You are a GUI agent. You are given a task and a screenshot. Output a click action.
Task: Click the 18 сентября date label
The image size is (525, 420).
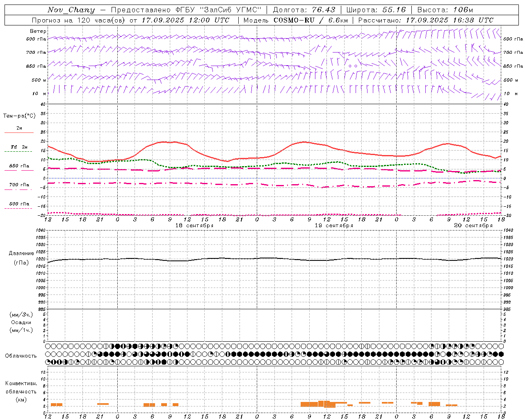194,226
